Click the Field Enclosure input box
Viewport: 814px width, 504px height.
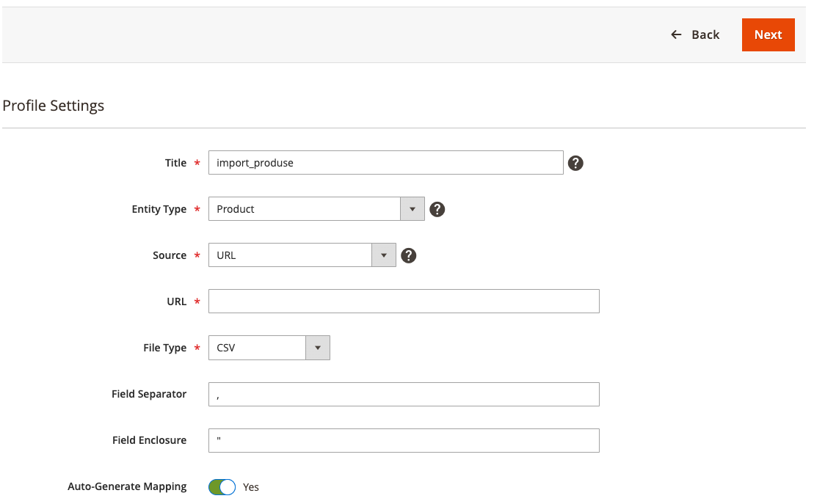click(x=404, y=441)
